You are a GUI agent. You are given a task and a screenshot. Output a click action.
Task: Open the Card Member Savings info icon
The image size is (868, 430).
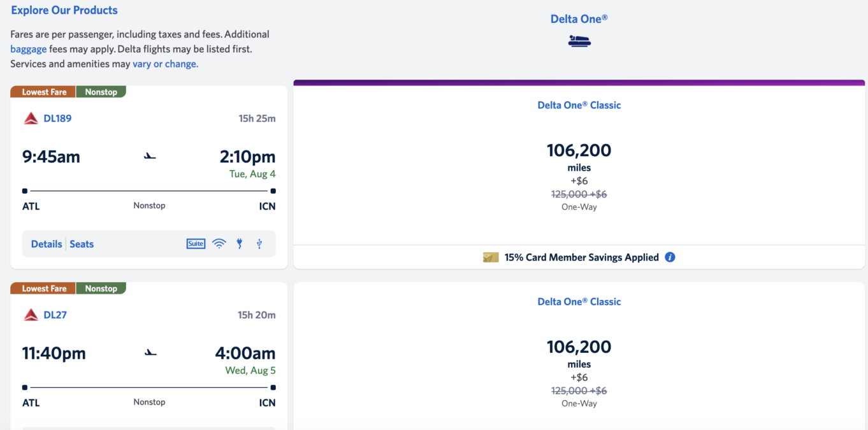[x=670, y=257]
